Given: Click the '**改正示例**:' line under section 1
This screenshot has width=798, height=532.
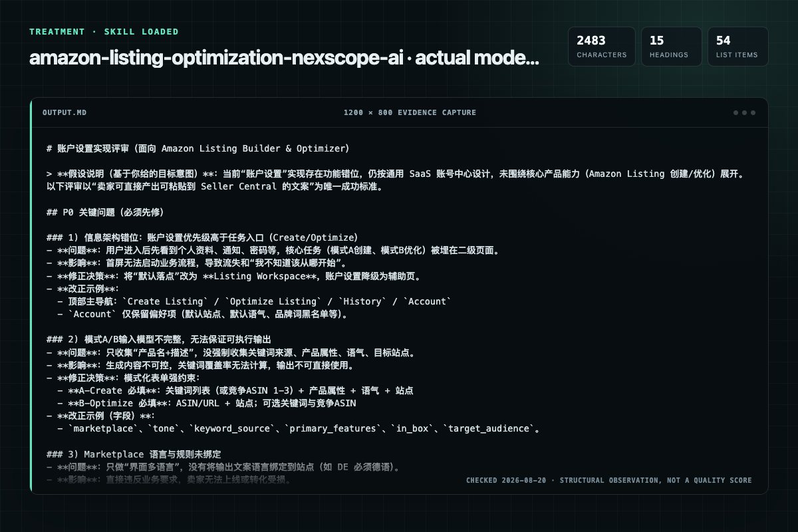Looking at the screenshot, I should [83, 289].
